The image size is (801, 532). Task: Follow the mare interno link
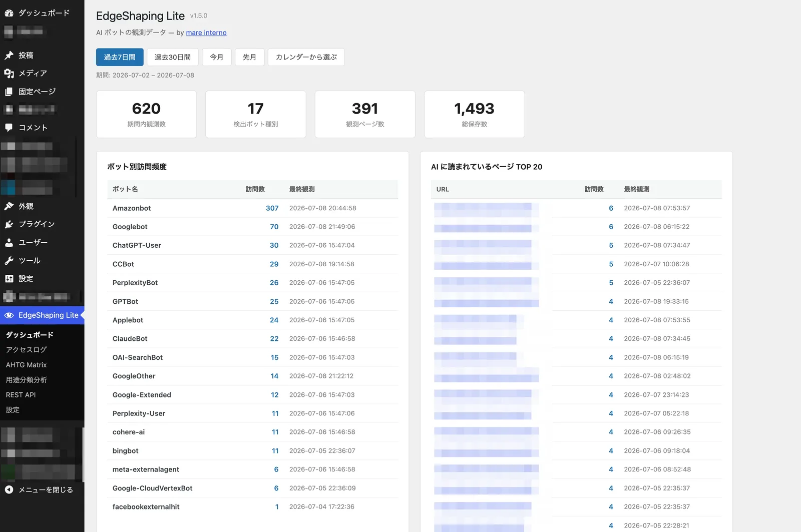click(x=206, y=33)
